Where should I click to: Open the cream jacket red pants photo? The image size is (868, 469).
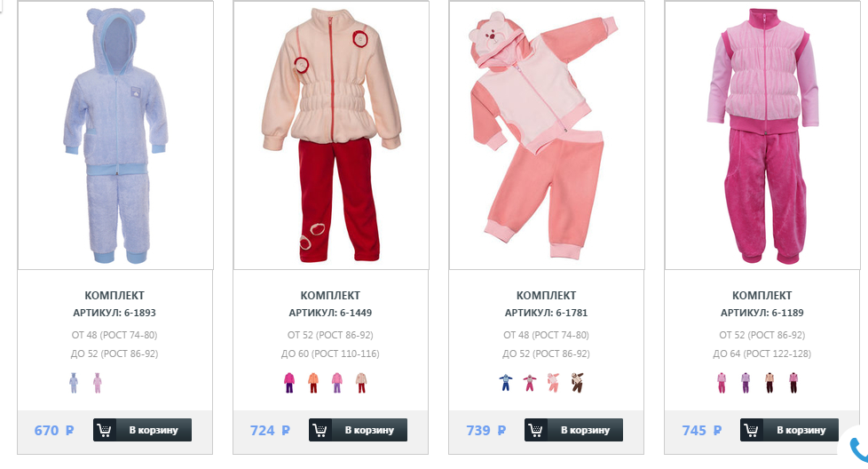331,135
